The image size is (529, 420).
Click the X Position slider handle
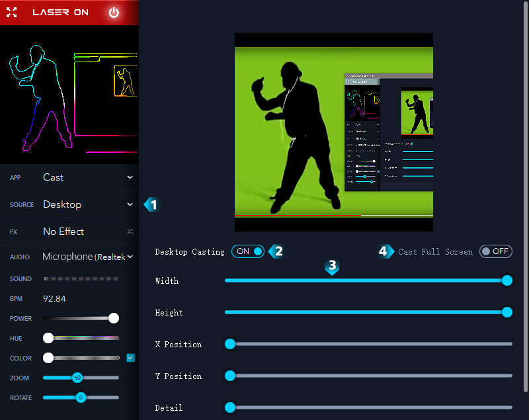tap(230, 344)
